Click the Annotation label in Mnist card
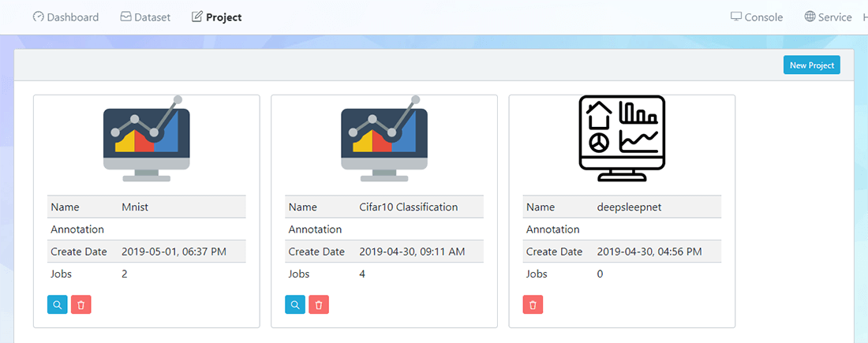This screenshot has width=868, height=343. [77, 229]
